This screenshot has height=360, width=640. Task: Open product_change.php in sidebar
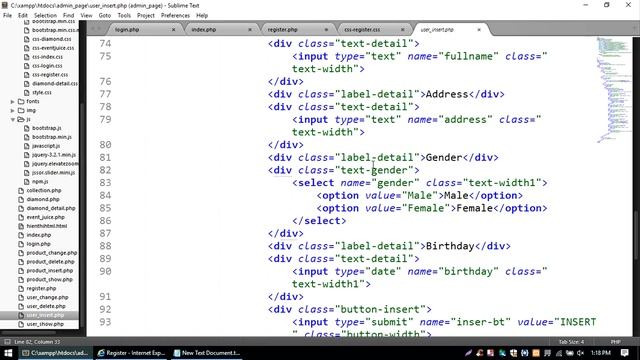[51, 253]
